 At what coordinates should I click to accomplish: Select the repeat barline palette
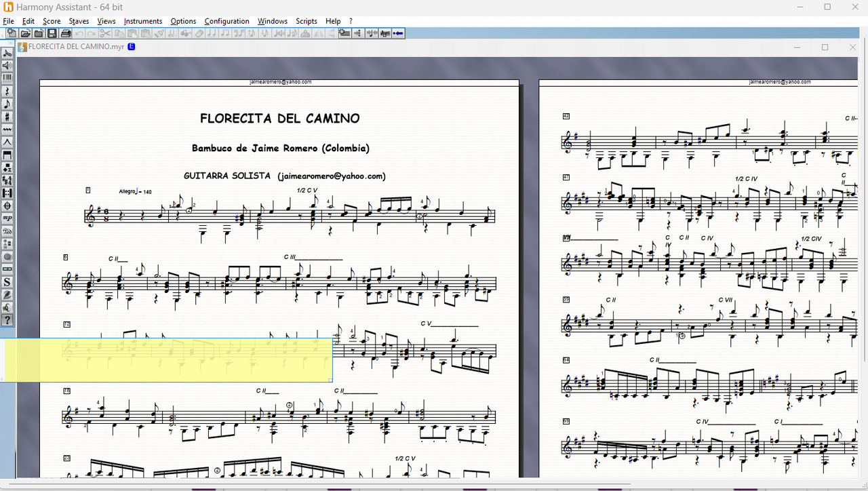7,193
